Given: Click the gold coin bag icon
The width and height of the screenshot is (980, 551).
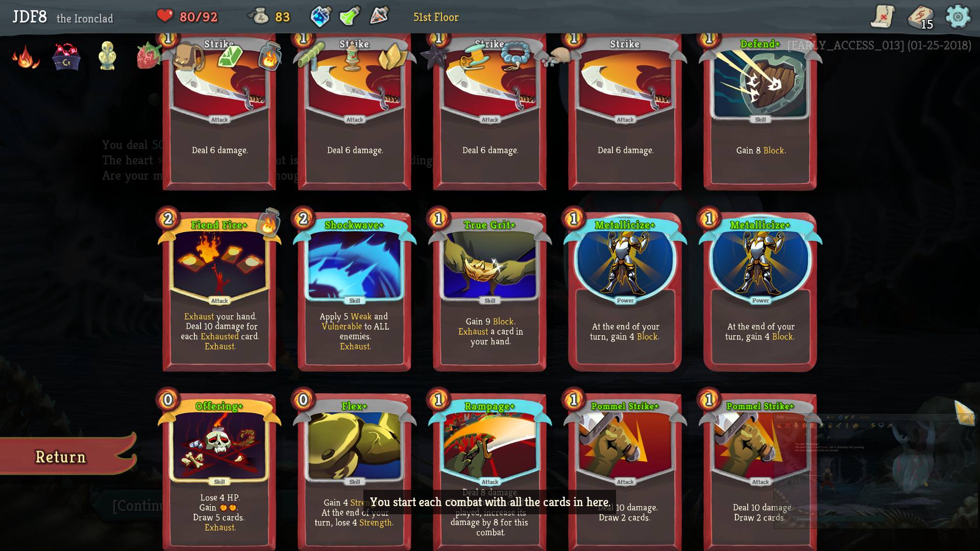Looking at the screenshot, I should [x=258, y=16].
